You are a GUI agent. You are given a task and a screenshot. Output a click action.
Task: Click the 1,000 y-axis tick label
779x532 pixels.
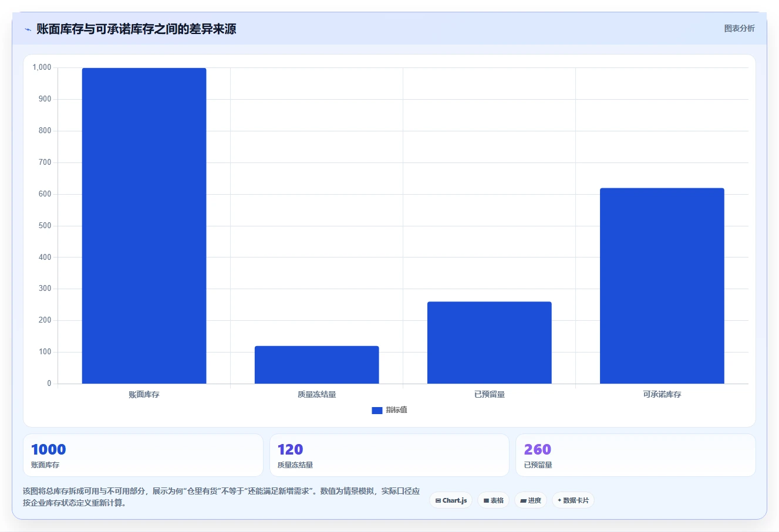tap(42, 67)
